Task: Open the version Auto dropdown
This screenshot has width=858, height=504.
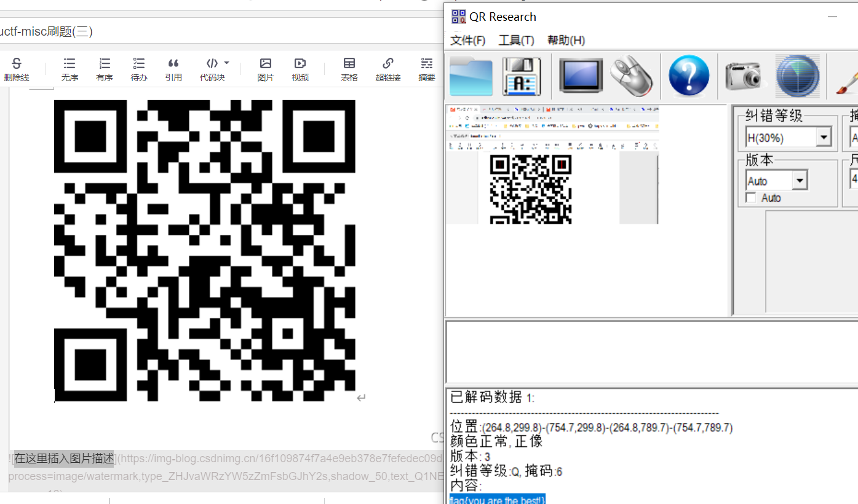Action: pyautogui.click(x=800, y=181)
